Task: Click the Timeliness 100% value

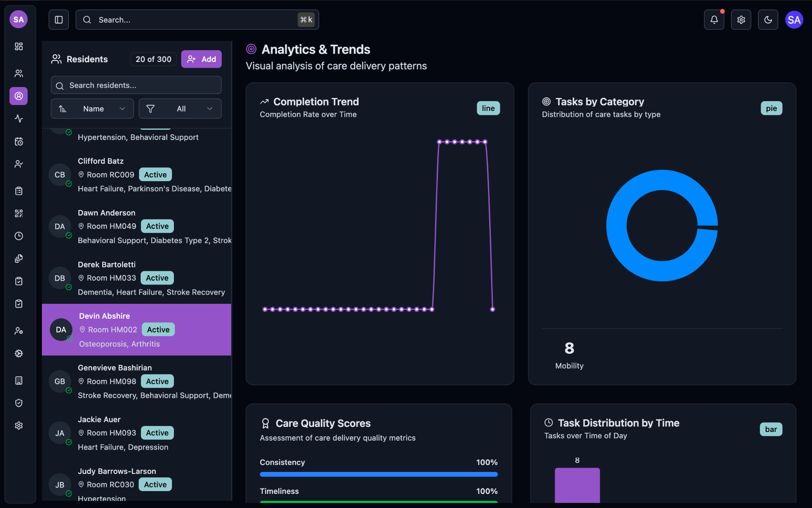Action: pyautogui.click(x=487, y=491)
